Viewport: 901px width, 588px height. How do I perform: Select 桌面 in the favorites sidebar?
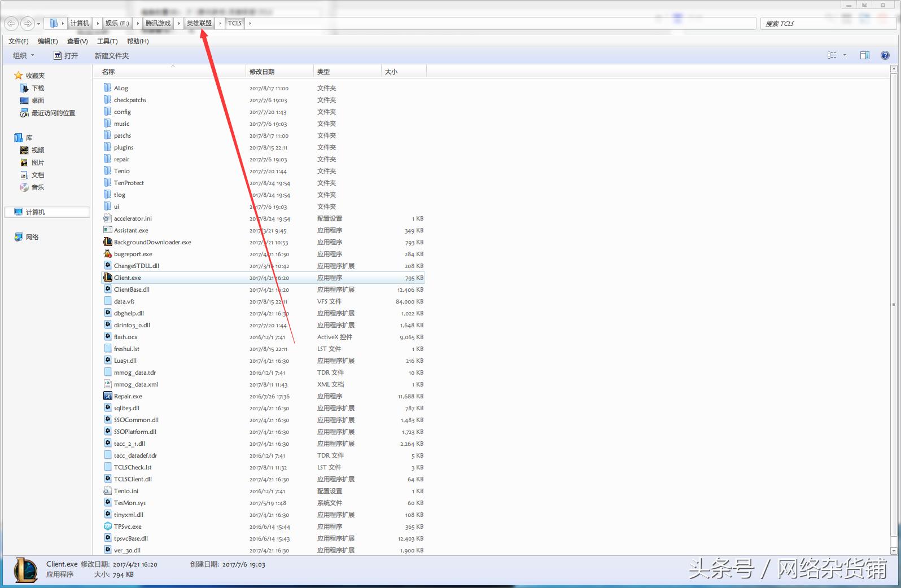point(37,100)
